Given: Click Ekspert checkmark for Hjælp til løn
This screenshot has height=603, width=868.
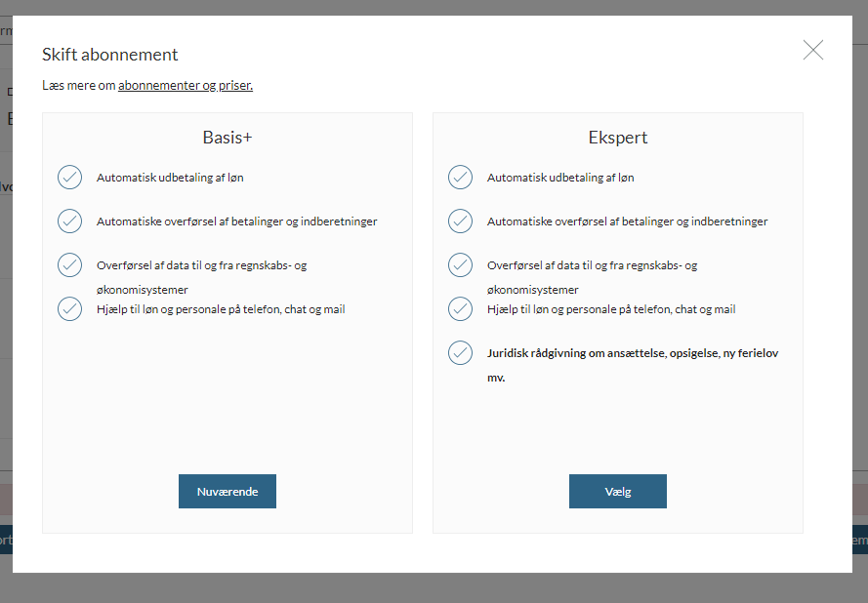Looking at the screenshot, I should [460, 309].
